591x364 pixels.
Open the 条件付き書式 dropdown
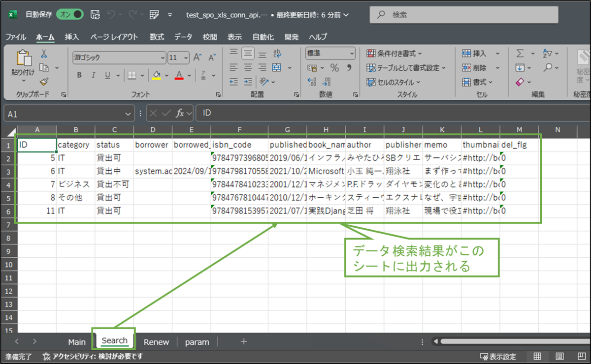click(394, 53)
